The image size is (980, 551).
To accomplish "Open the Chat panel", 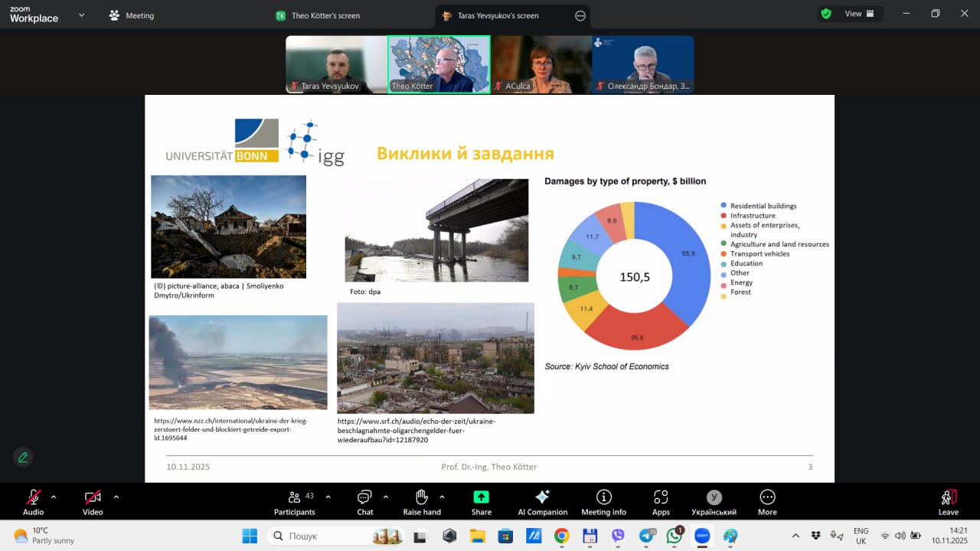I will point(364,501).
